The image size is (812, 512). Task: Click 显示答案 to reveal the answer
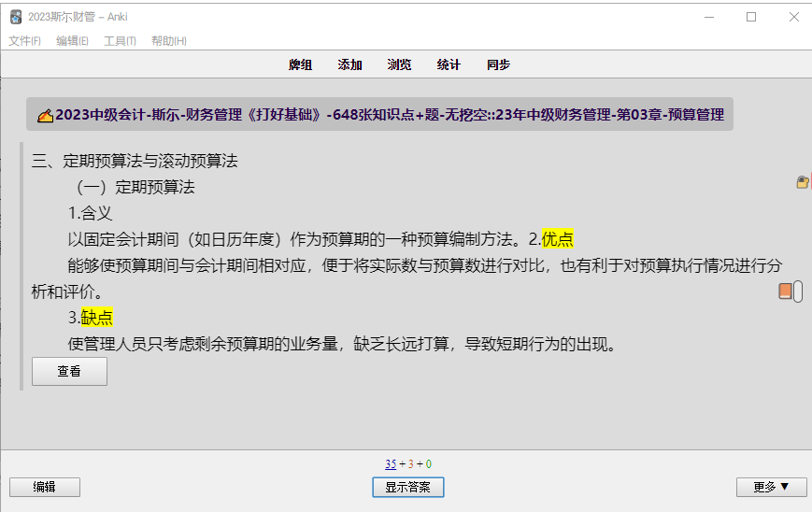point(408,487)
